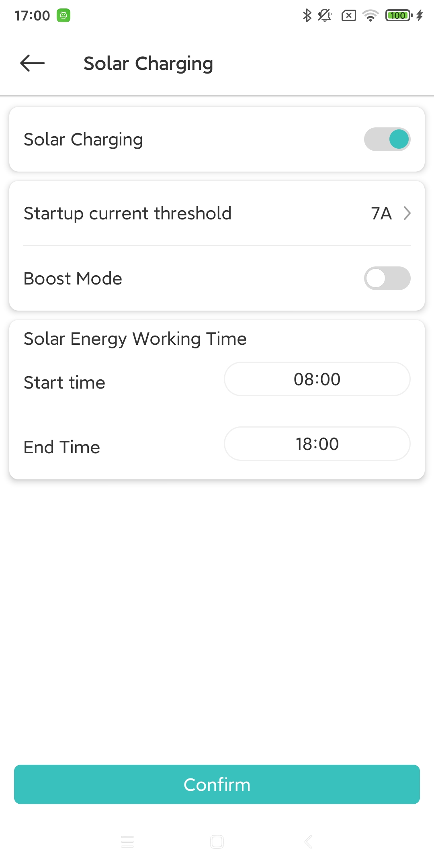Tap the battery level indicator
This screenshot has height=868, width=434.
click(398, 16)
